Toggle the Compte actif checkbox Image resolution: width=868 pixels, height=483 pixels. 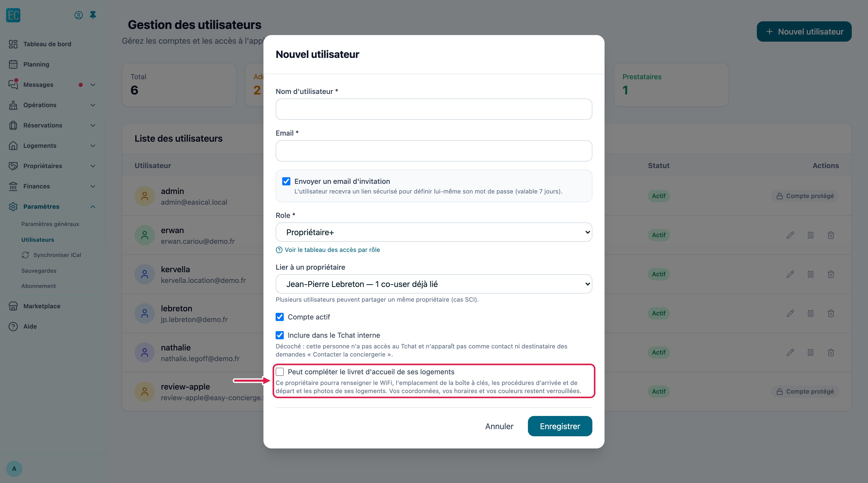(x=280, y=317)
